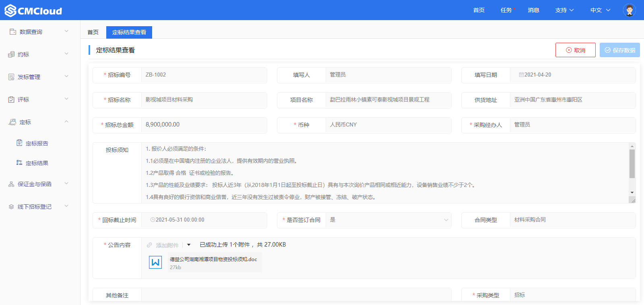Open 消息 in top navigation
This screenshot has width=644, height=305.
(534, 10)
